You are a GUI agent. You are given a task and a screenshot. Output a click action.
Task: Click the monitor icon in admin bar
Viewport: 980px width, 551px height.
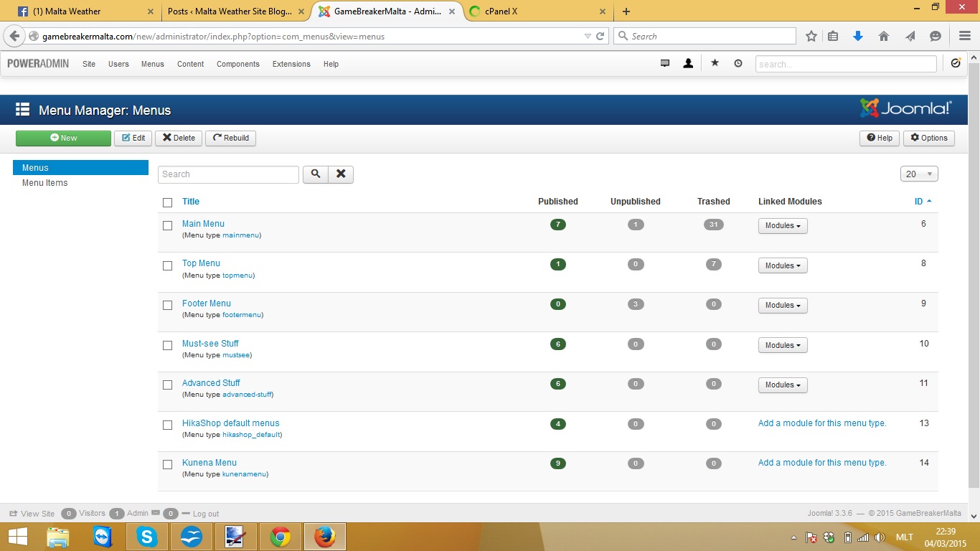[x=665, y=64]
